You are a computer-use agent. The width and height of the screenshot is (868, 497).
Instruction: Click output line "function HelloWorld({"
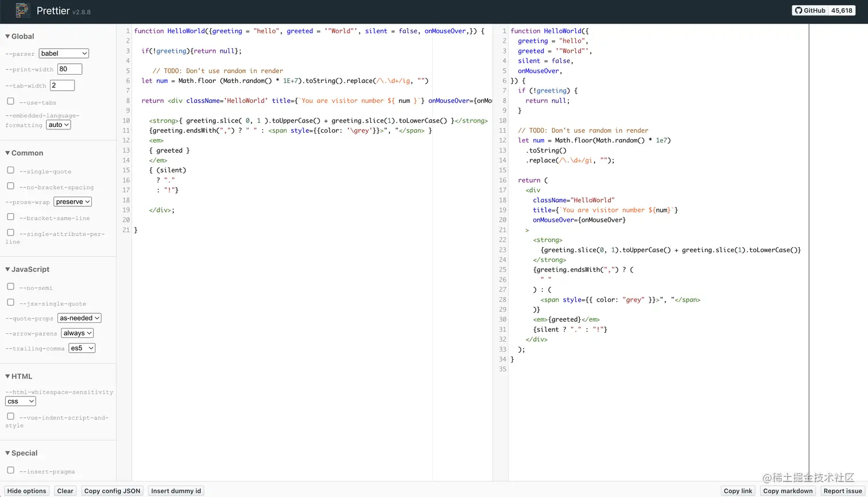coord(550,31)
